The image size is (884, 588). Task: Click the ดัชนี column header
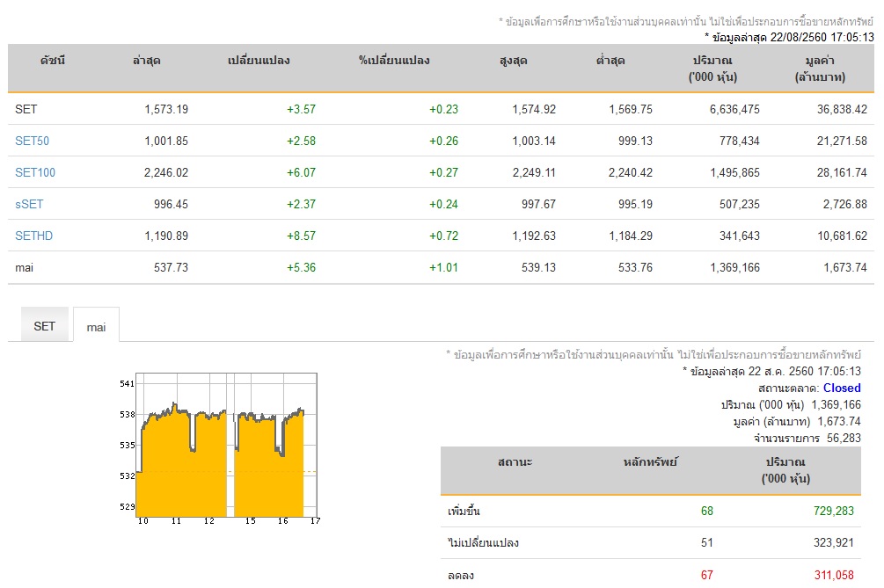(53, 61)
